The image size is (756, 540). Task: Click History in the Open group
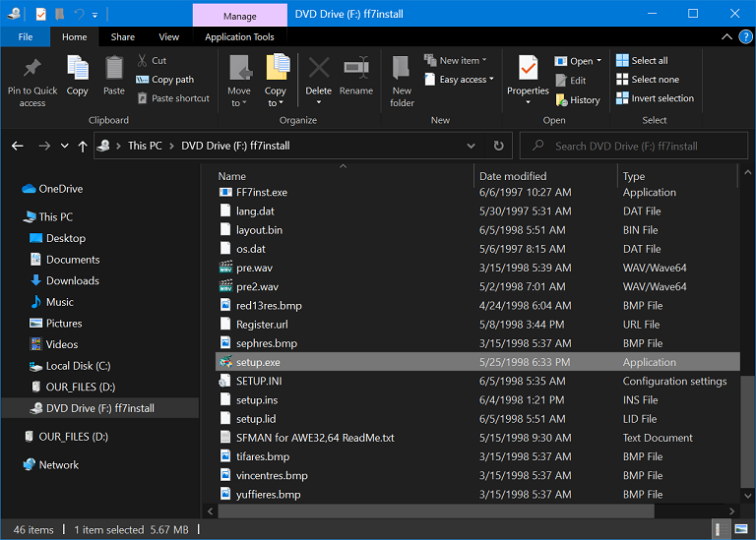pyautogui.click(x=578, y=100)
